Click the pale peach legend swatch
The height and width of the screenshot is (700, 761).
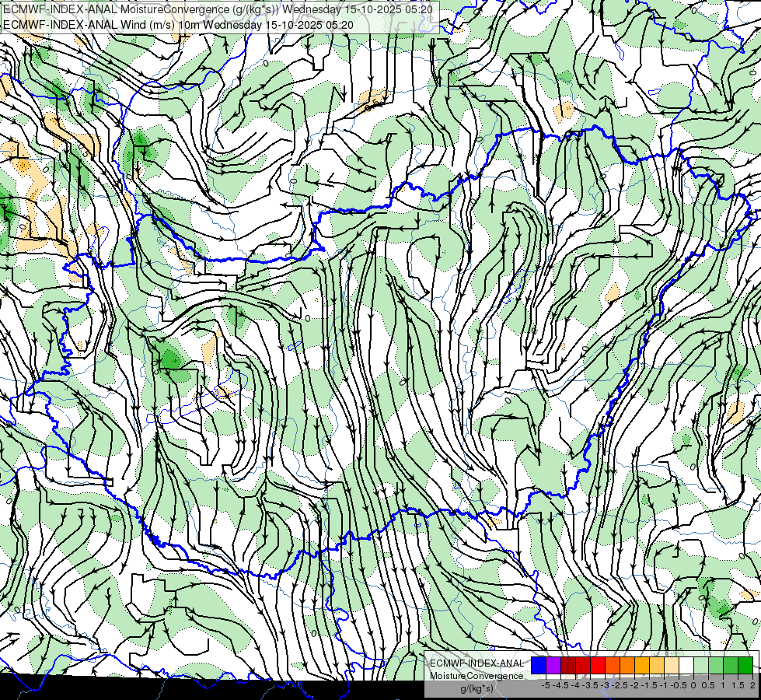[x=671, y=666]
